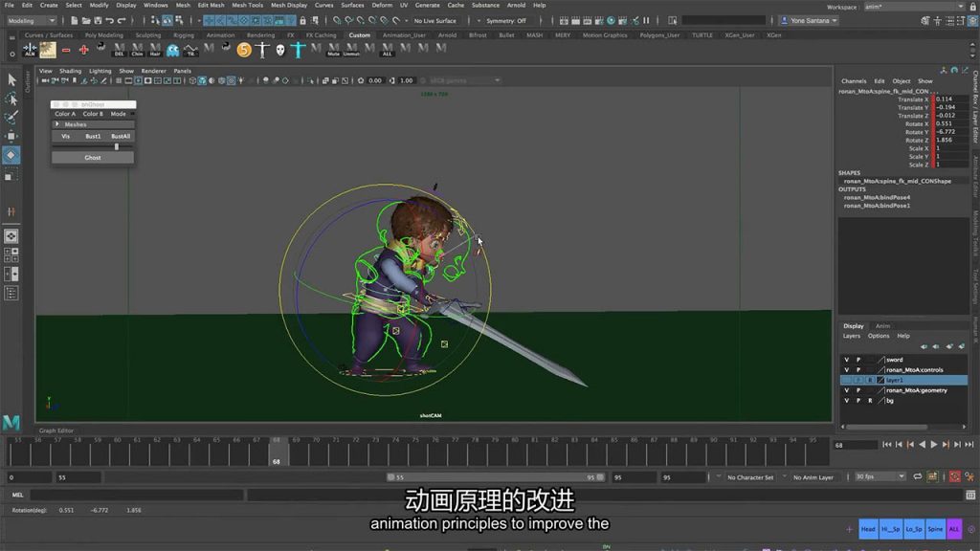Switch to the Anim layer tab
The height and width of the screenshot is (551, 980).
coord(881,326)
